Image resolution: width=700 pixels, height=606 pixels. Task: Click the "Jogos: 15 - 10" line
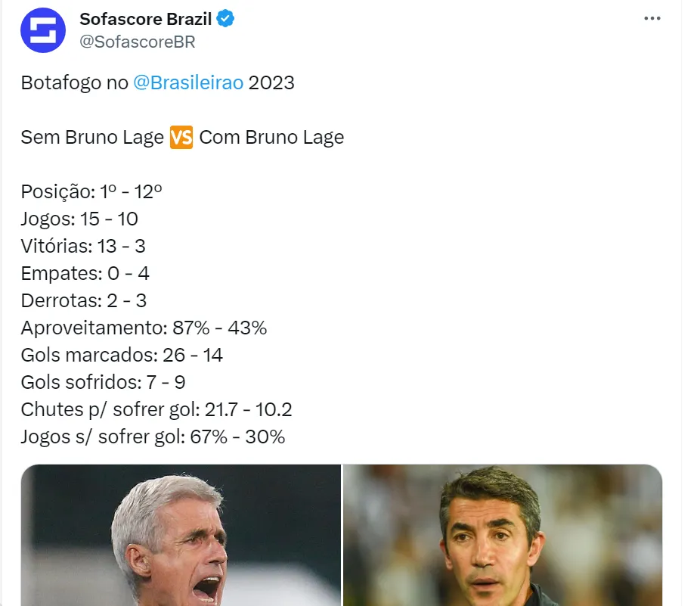tap(79, 219)
